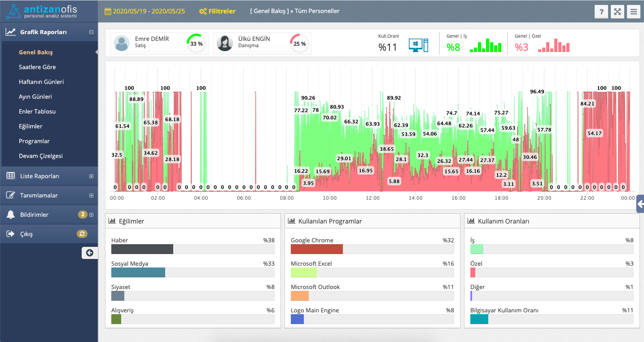
Task: Expand the Tanımlamalar section
Action: 91,196
